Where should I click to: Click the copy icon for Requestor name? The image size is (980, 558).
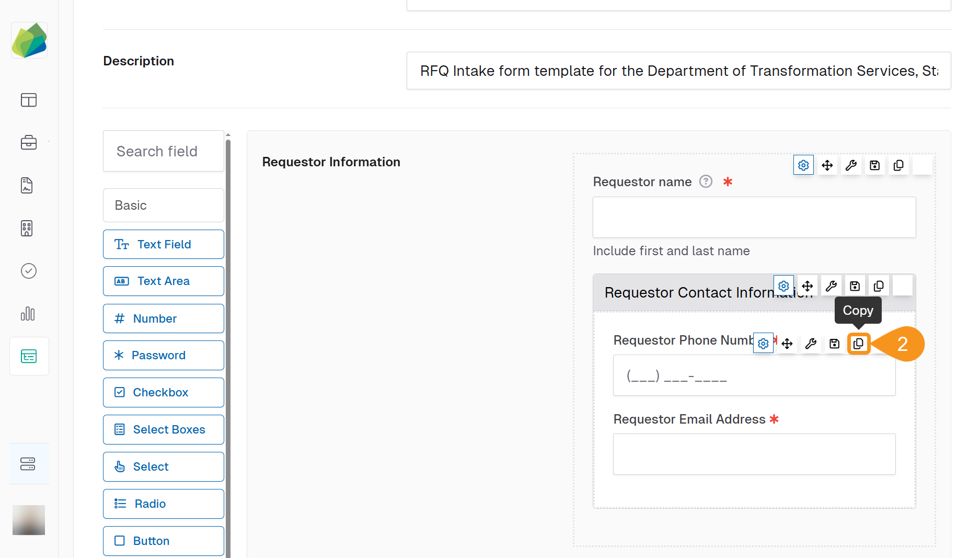[x=898, y=165]
